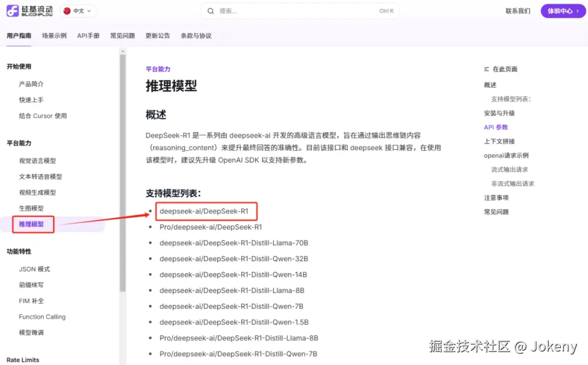
Task: Open FIM 补全 in sidebar
Action: pos(31,301)
